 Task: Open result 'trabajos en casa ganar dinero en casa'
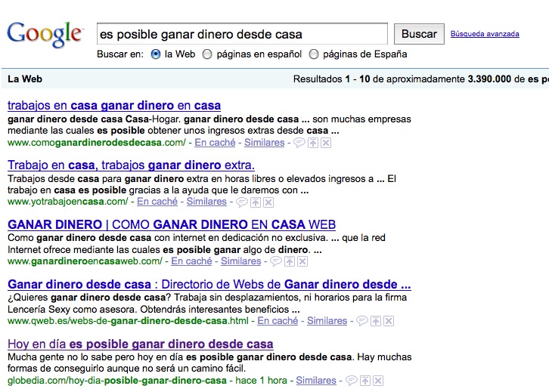click(114, 105)
